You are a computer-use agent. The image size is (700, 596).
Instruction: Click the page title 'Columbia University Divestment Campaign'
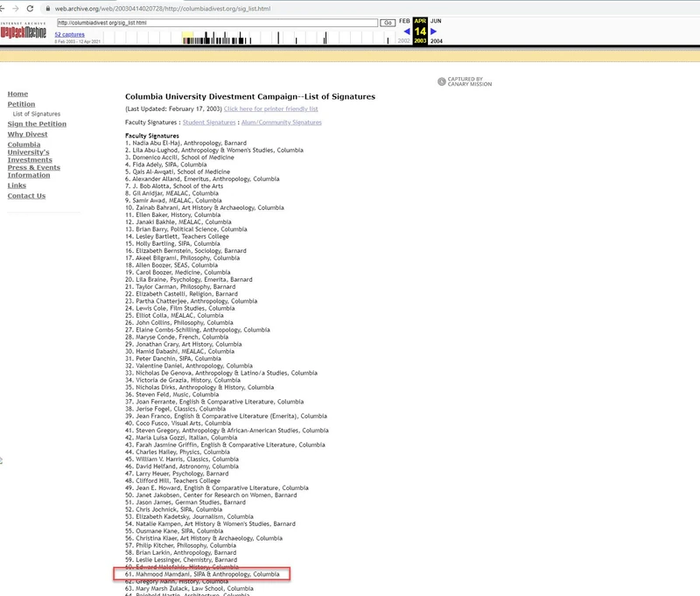coord(250,96)
